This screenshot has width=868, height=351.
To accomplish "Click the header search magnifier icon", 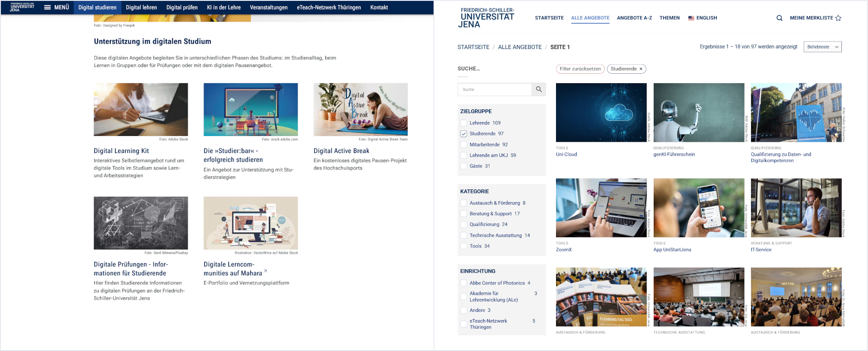I will coord(779,18).
